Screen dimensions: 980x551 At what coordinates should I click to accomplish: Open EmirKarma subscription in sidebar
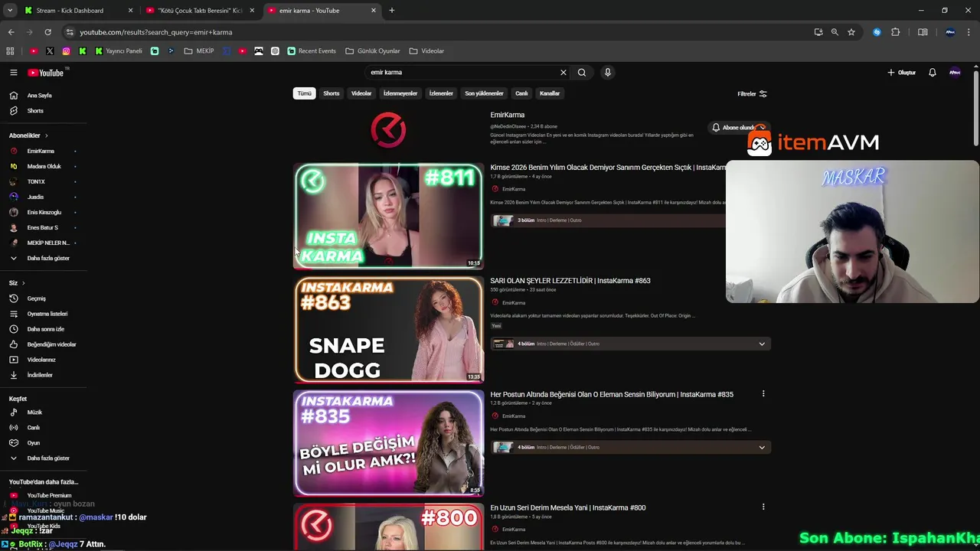point(42,152)
